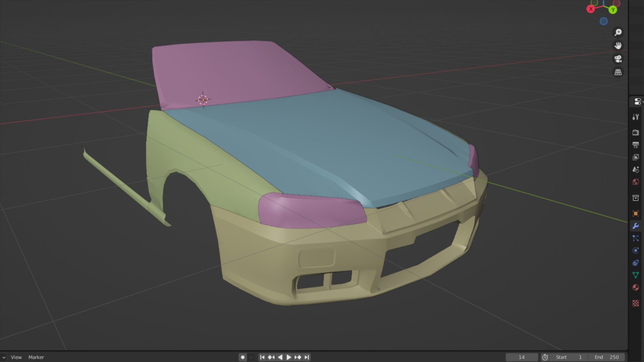This screenshot has height=362, width=644.
Task: Jump to the last frame endpoint
Action: (307, 357)
